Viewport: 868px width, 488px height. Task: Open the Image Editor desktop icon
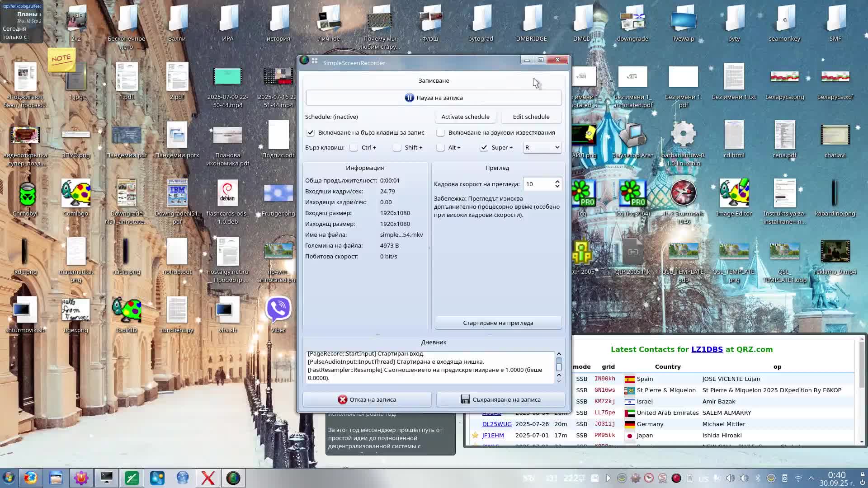click(x=734, y=193)
